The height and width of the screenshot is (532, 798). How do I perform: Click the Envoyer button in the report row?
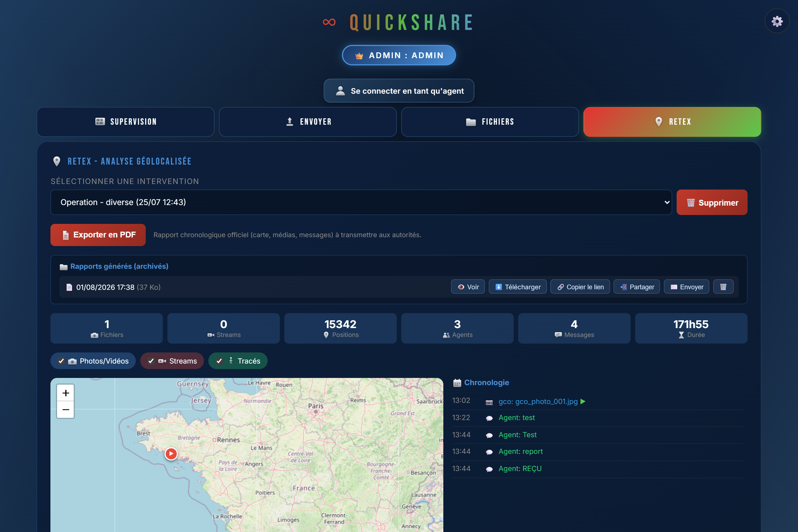[x=686, y=287]
